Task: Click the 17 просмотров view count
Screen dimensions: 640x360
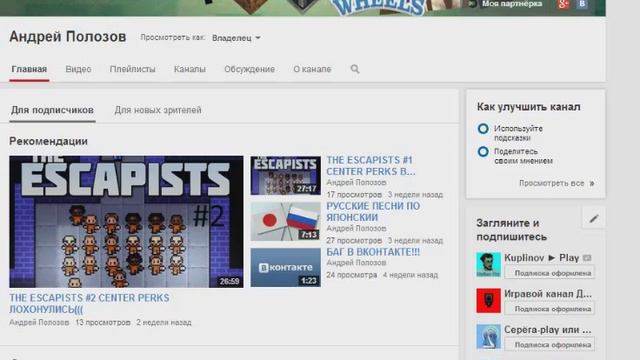Action: [354, 195]
